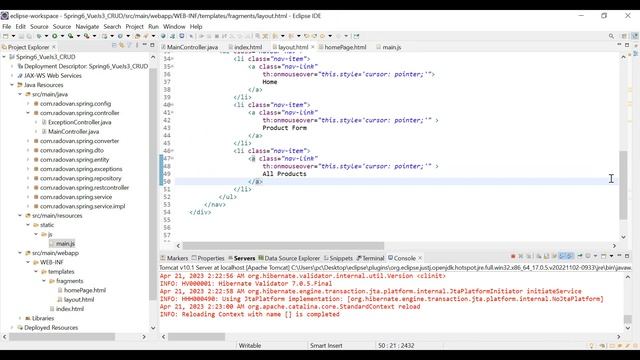
Task: Click Pin Console icon
Action: tap(580, 256)
